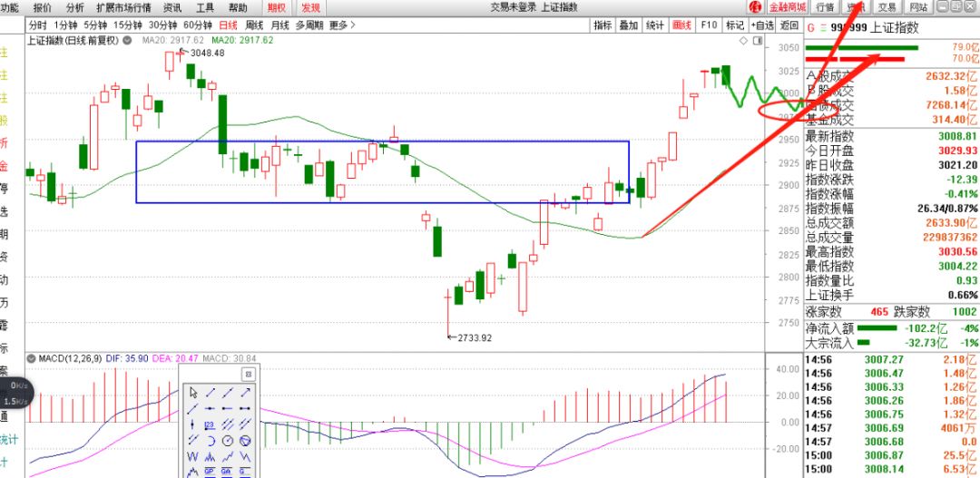Switch to the 60分钟 period

point(198,25)
